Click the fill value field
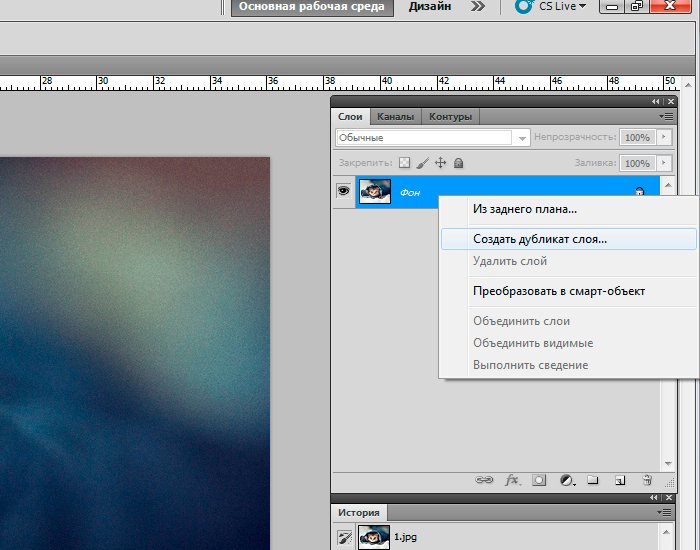The image size is (700, 550). click(x=635, y=162)
